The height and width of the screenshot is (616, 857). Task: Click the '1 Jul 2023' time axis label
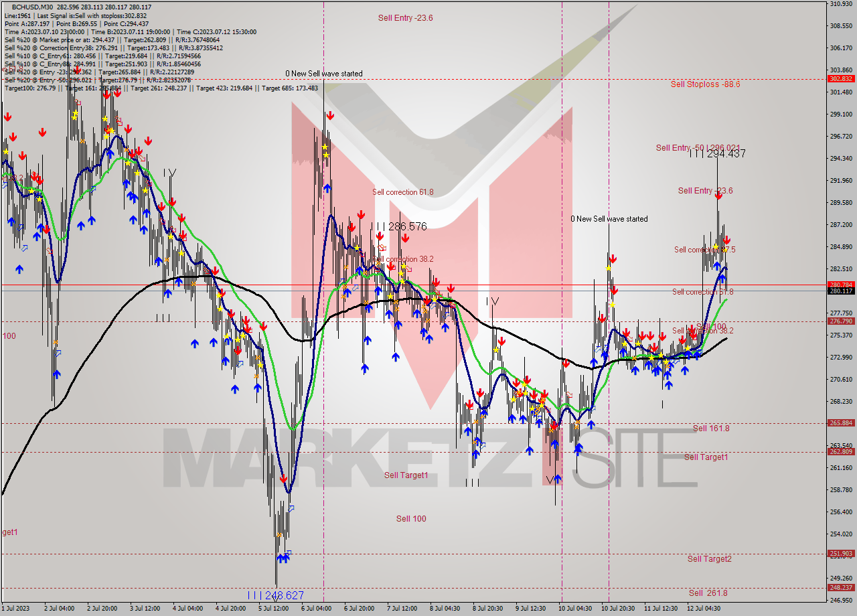(x=16, y=609)
